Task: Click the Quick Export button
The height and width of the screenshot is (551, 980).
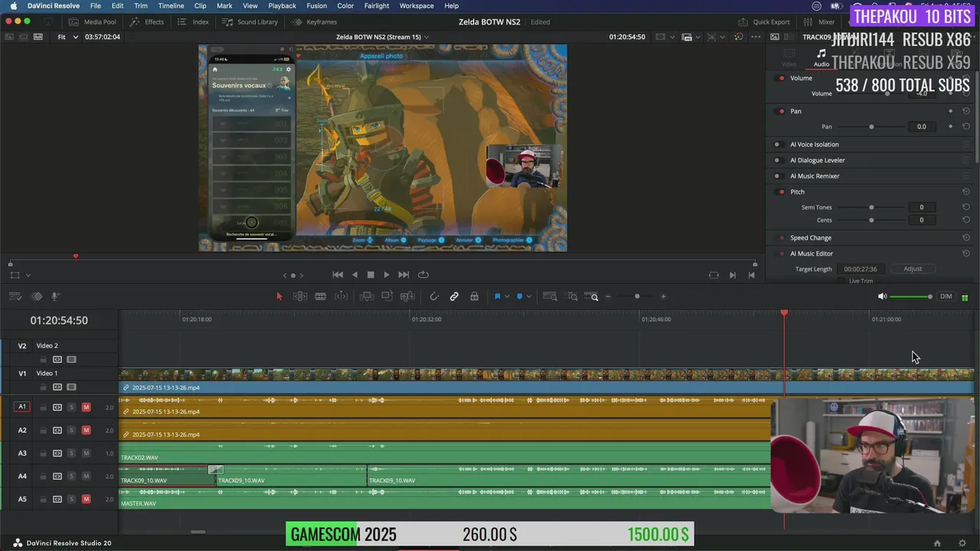Action: pos(764,22)
